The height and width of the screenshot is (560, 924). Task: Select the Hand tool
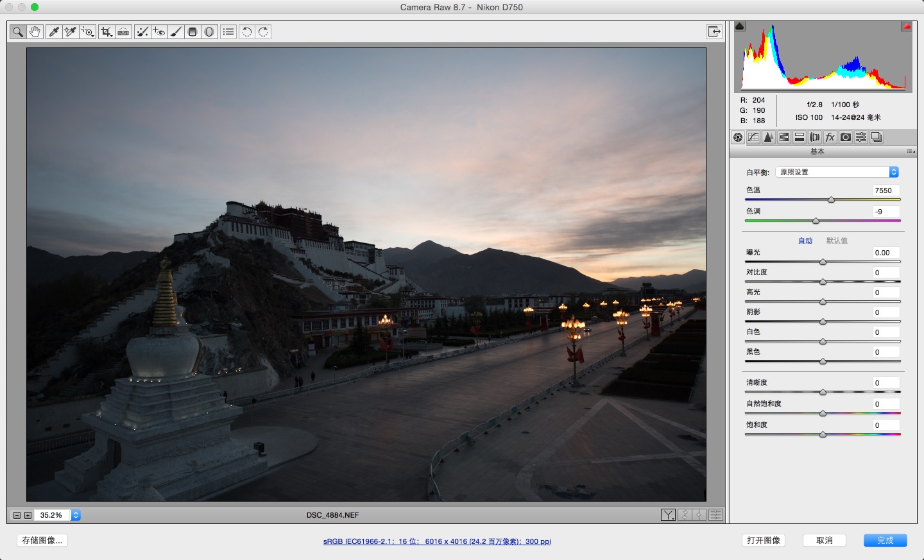tap(35, 31)
